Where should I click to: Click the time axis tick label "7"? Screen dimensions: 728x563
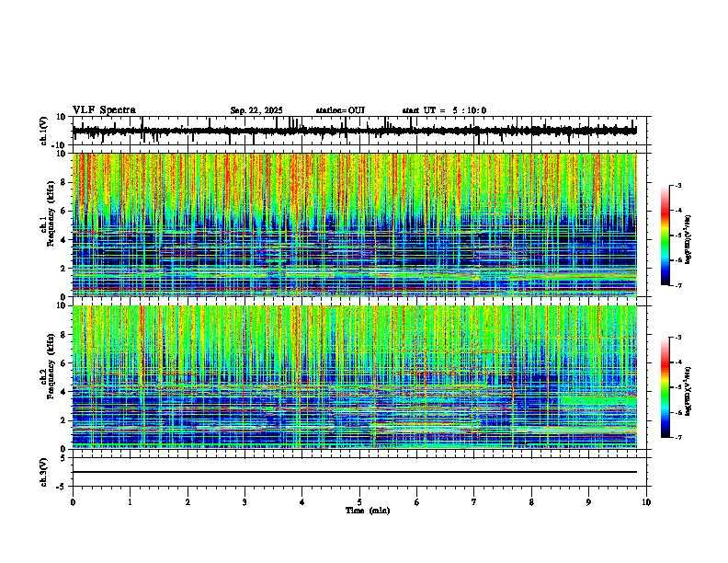(x=474, y=502)
